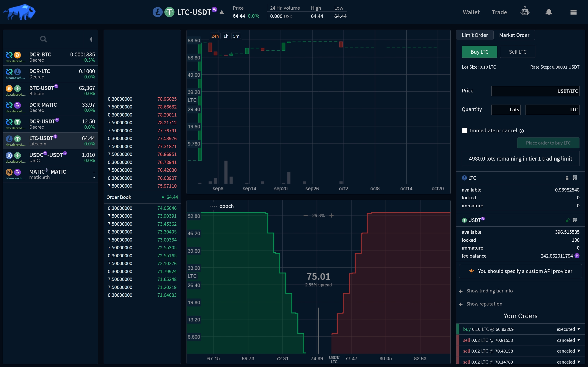
Task: Open the market maker robot icon
Action: pyautogui.click(x=525, y=12)
